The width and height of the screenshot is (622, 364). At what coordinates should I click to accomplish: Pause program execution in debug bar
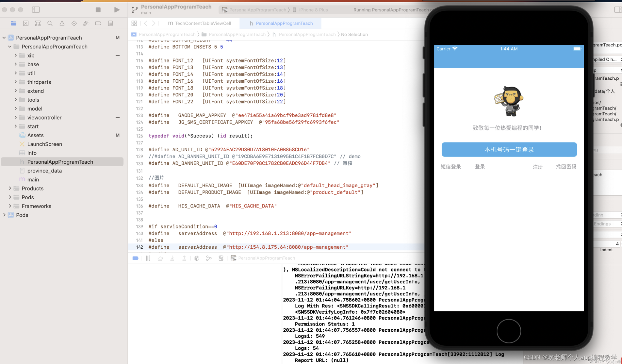point(148,258)
